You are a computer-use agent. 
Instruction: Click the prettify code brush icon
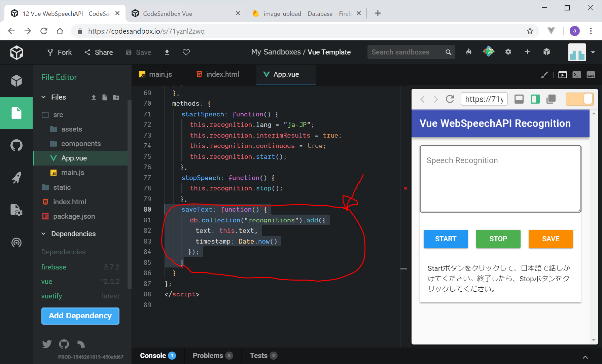tap(544, 75)
